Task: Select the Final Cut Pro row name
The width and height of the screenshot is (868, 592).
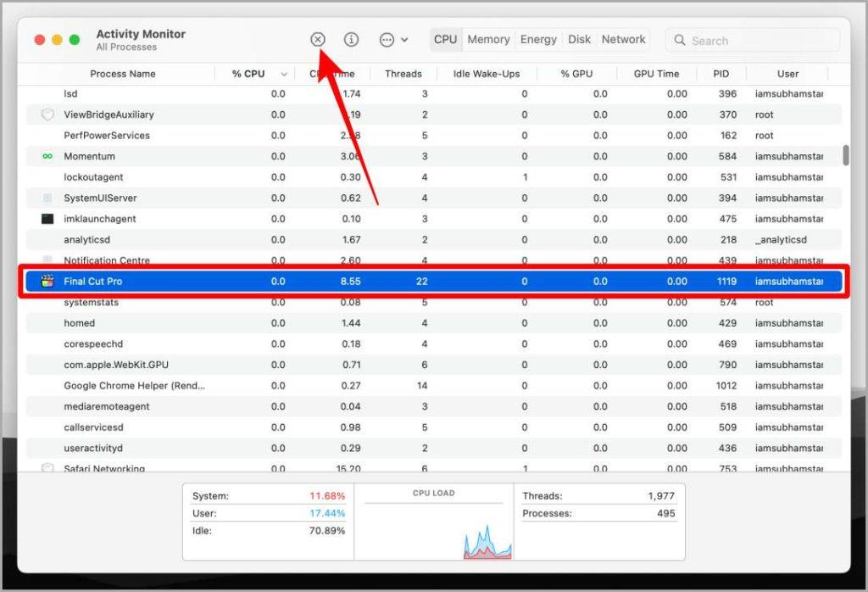Action: [x=92, y=282]
